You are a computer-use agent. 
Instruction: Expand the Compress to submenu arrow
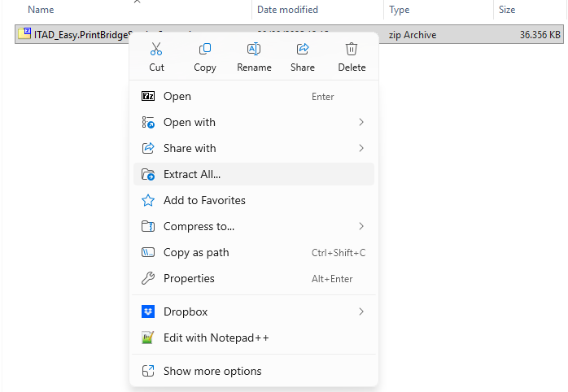361,226
